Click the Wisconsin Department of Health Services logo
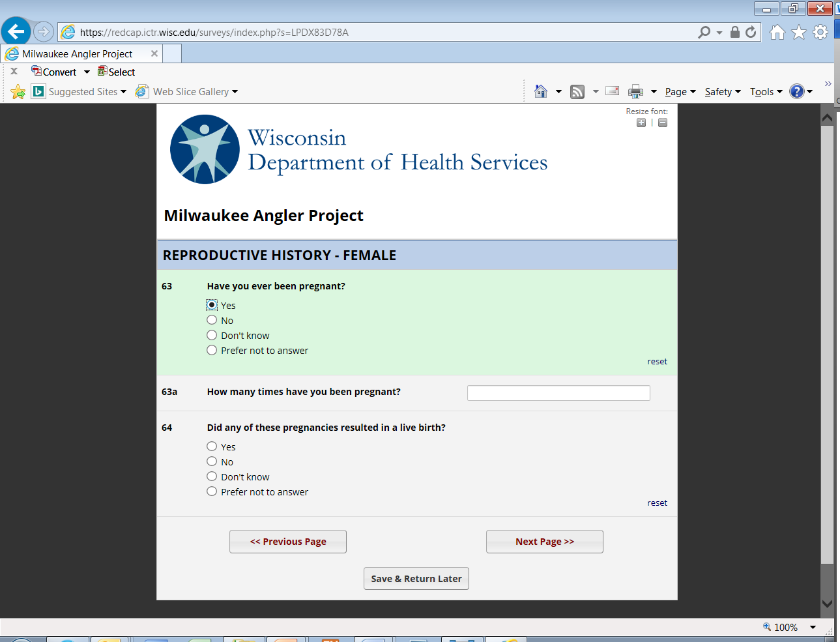Image resolution: width=840 pixels, height=642 pixels. point(358,149)
